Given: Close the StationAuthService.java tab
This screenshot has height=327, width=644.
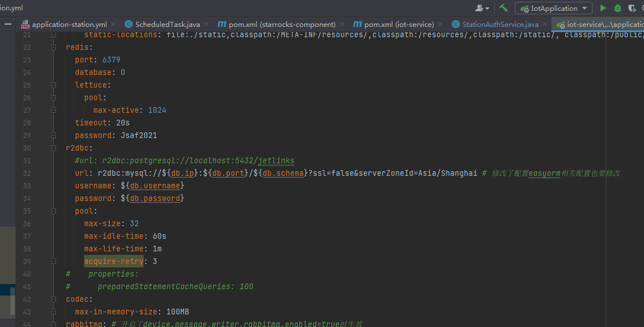Looking at the screenshot, I should (x=545, y=24).
